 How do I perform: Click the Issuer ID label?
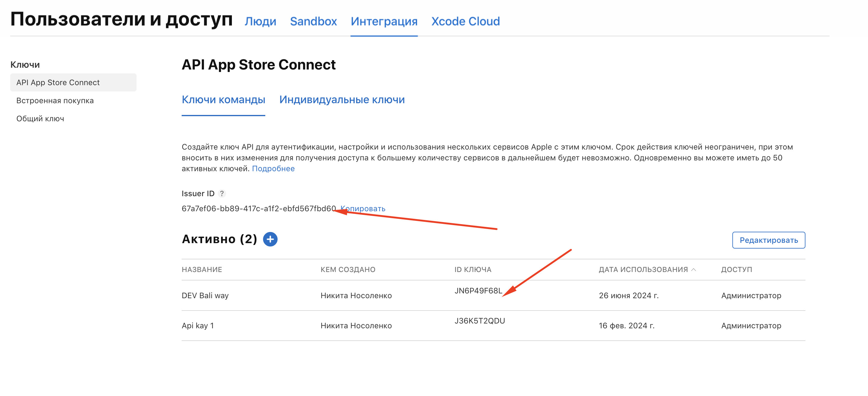pos(198,193)
